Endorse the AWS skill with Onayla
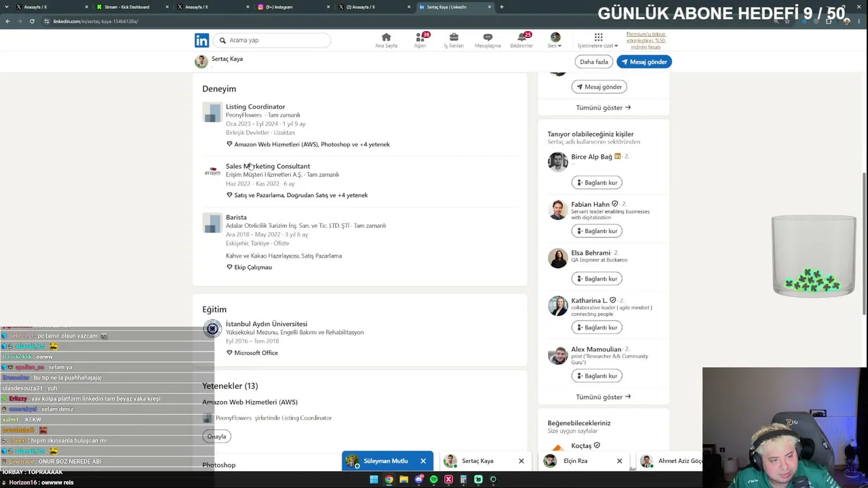Viewport: 868px width, 488px height. point(216,436)
